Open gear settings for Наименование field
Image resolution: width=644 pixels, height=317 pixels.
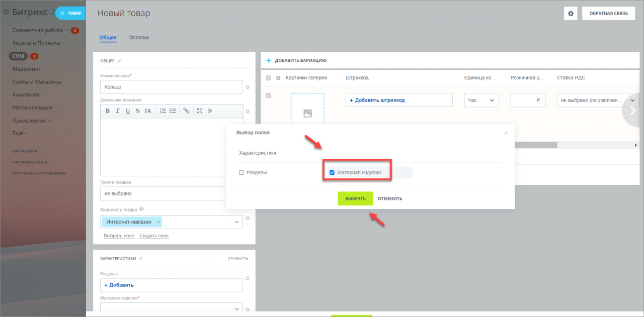pyautogui.click(x=247, y=87)
